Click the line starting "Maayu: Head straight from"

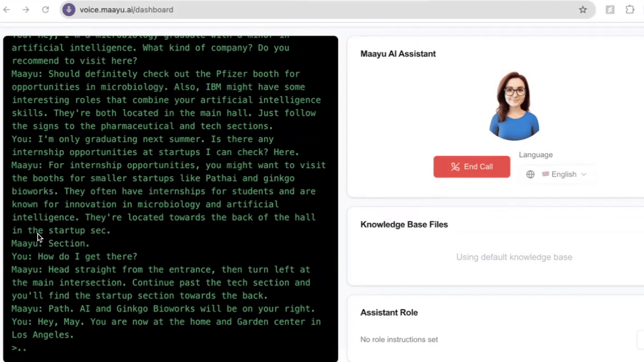[160, 269]
